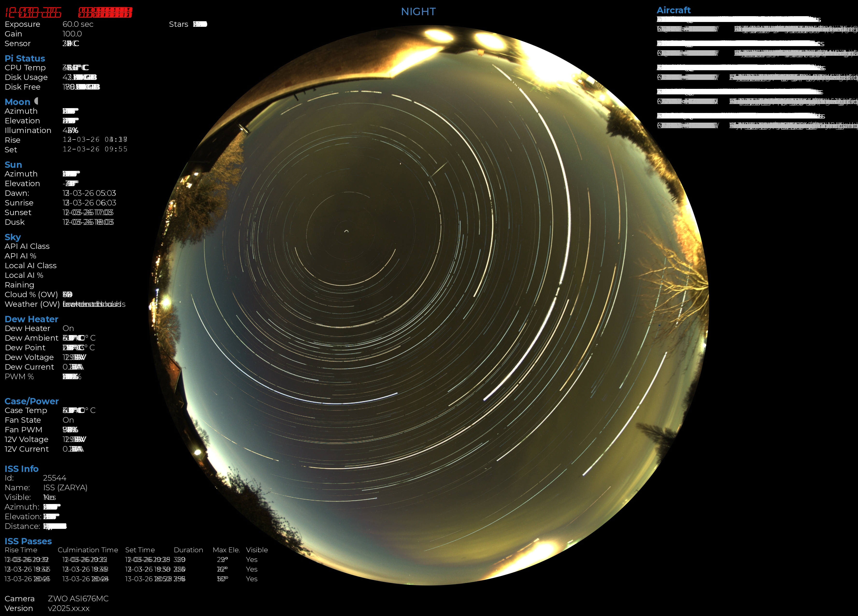The height and width of the screenshot is (616, 858).
Task: Click the Culmination Time column header
Action: coord(88,550)
